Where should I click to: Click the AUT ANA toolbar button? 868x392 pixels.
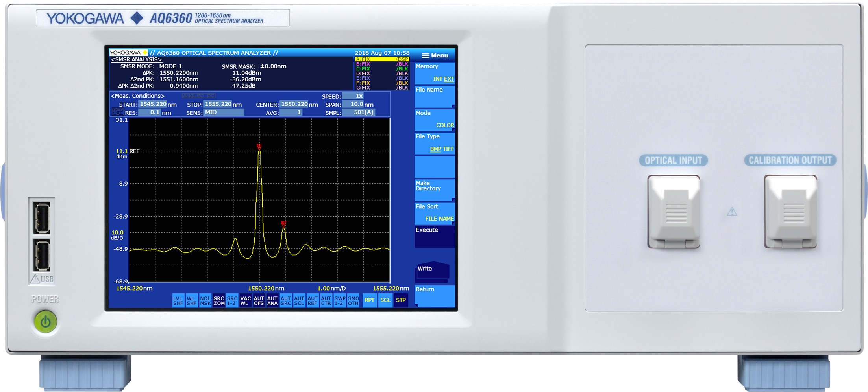272,301
